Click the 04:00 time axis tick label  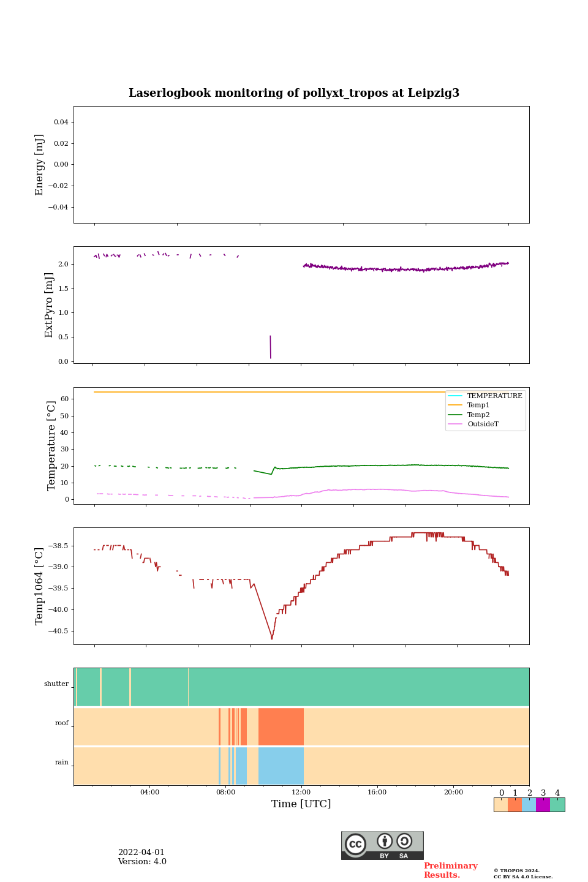[x=149, y=792]
